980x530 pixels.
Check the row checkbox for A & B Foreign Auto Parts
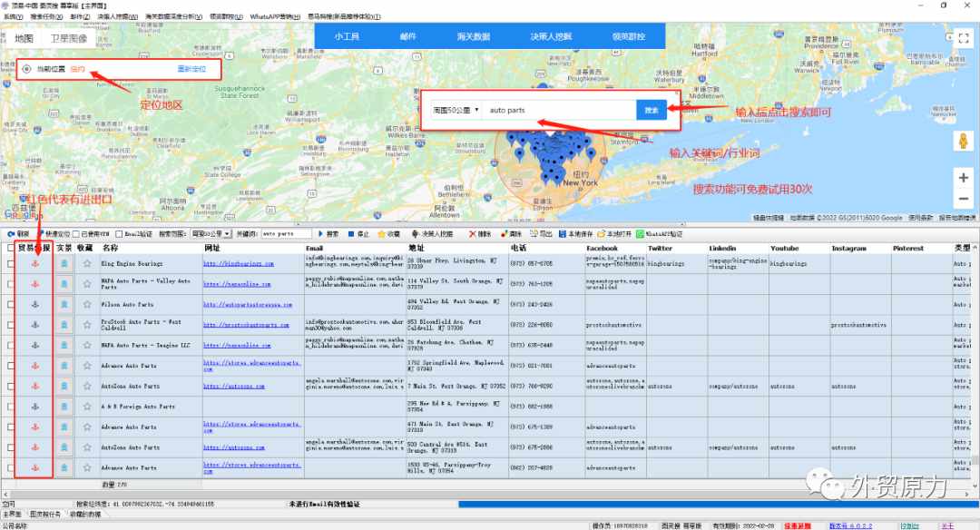(x=11, y=407)
